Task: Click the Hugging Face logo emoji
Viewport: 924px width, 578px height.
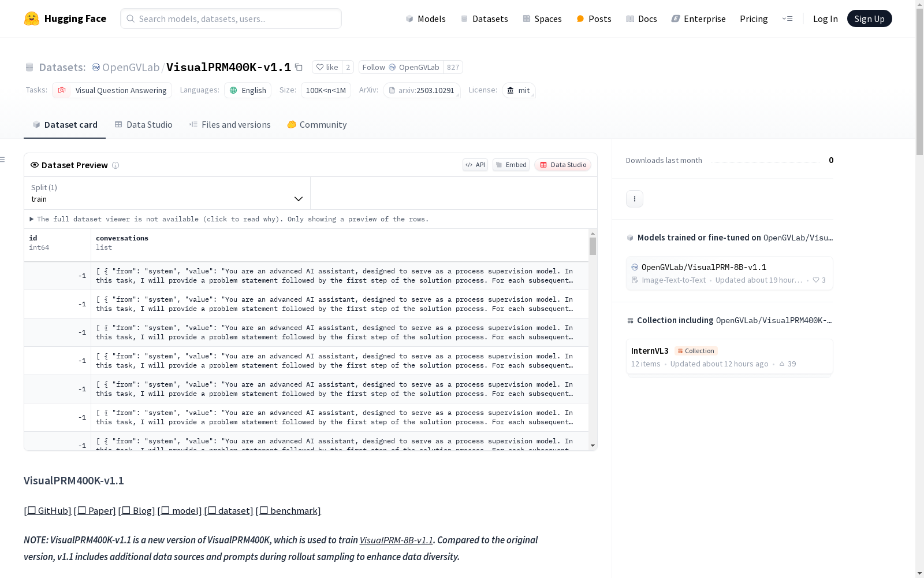Action: 32,18
